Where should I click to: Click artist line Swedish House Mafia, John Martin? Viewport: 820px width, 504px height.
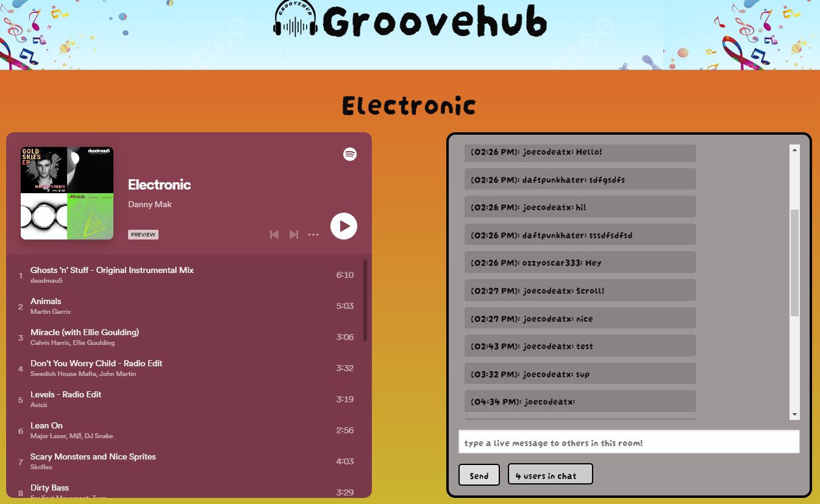(84, 374)
